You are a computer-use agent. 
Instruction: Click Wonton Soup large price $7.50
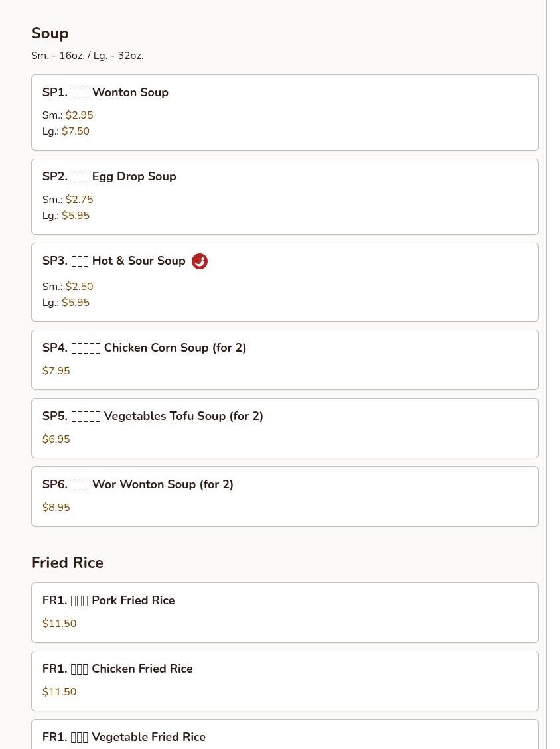[76, 131]
